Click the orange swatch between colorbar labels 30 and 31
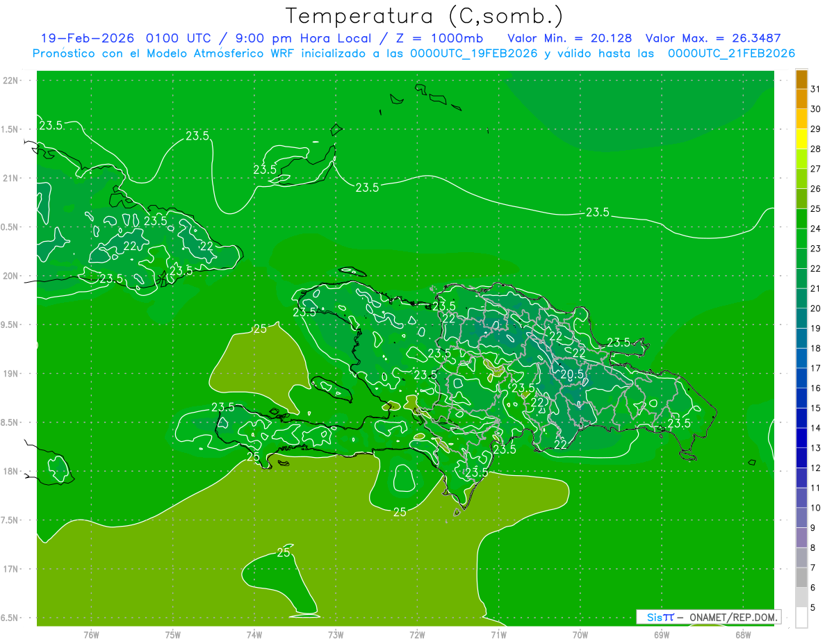The height and width of the screenshot is (644, 834). (801, 99)
